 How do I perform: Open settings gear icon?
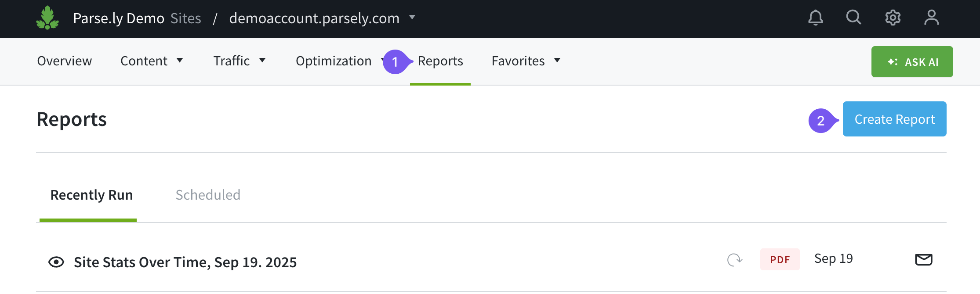click(x=893, y=18)
